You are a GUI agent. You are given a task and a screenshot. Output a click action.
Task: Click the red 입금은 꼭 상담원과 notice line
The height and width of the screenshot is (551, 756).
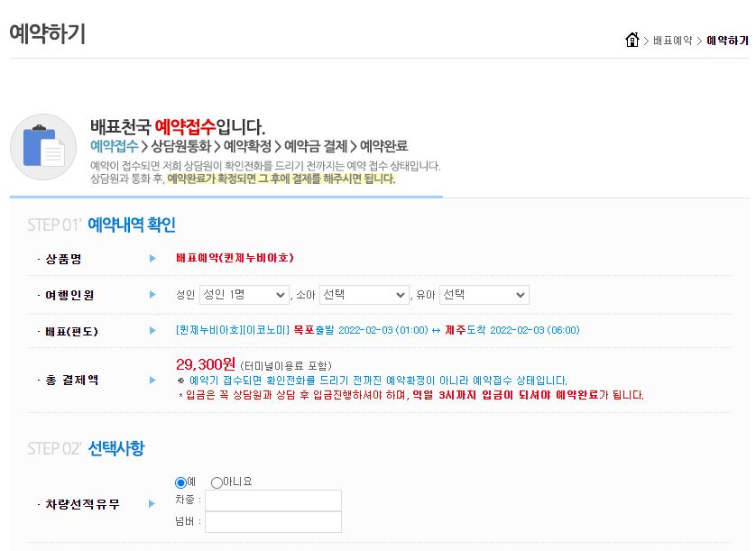point(411,395)
